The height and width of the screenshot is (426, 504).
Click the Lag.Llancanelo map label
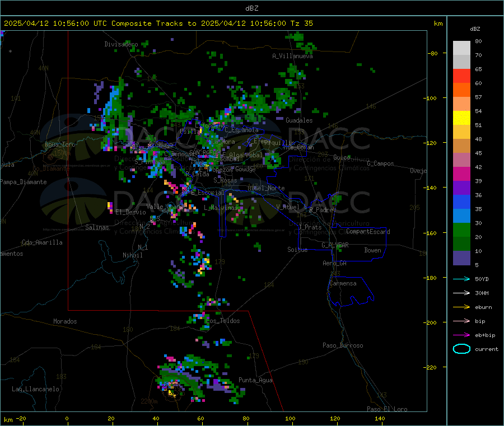pyautogui.click(x=35, y=389)
